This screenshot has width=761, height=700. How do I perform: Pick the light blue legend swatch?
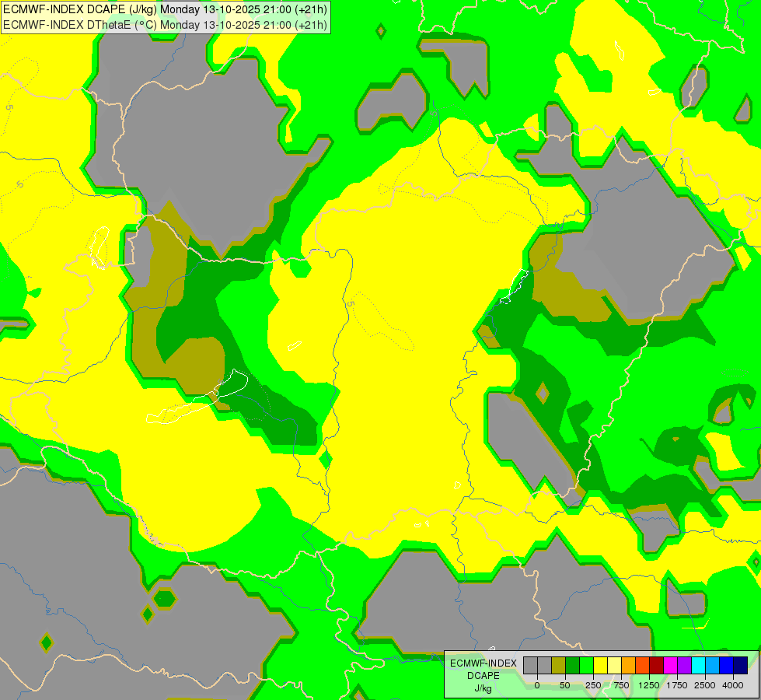tap(713, 665)
